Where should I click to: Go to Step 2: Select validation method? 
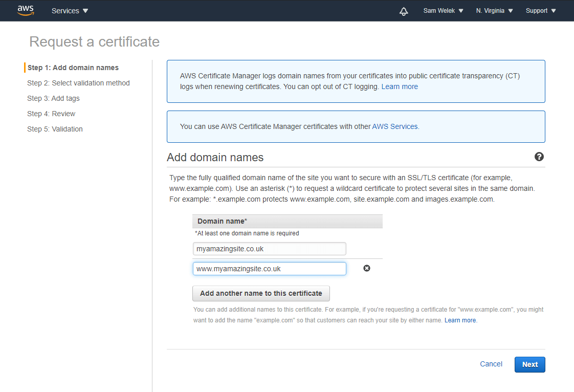[x=78, y=83]
